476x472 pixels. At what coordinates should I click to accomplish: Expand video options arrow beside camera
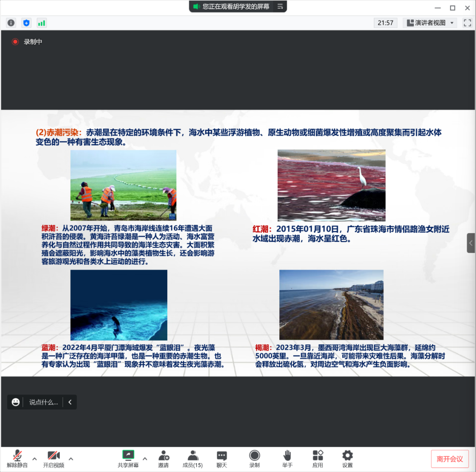(71, 459)
